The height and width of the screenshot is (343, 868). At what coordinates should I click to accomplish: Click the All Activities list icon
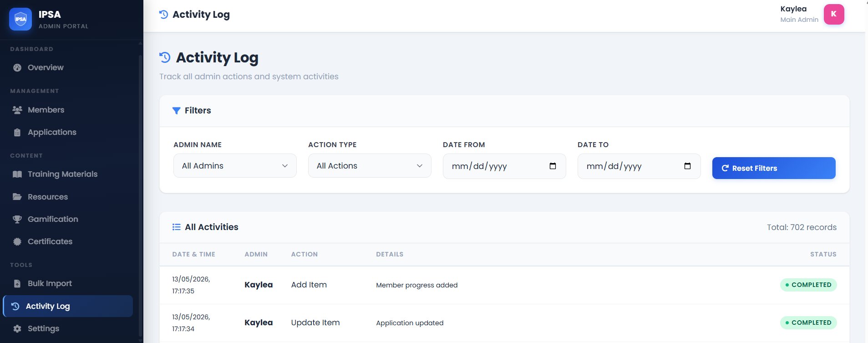coord(177,227)
